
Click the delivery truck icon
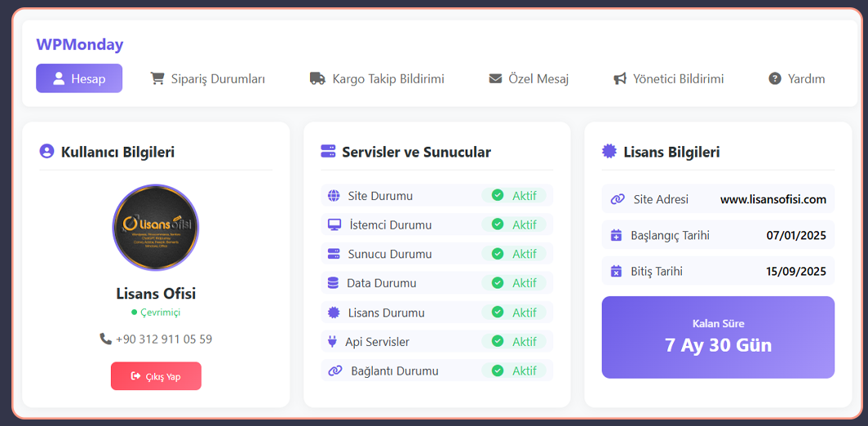click(317, 78)
